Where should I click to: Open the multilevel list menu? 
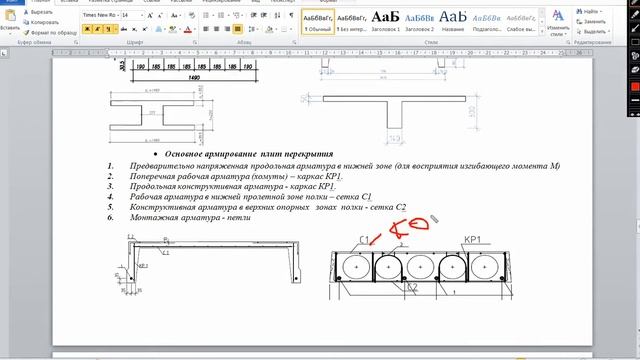[x=236, y=16]
